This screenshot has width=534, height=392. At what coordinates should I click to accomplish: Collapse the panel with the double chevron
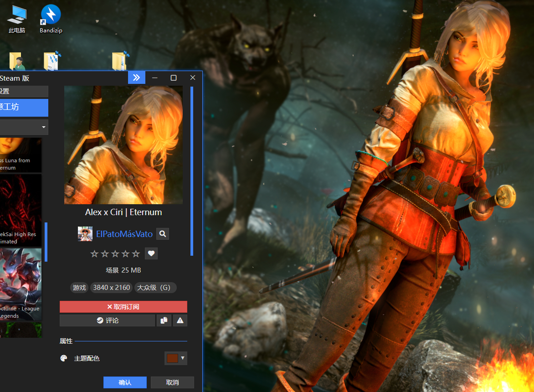[137, 77]
